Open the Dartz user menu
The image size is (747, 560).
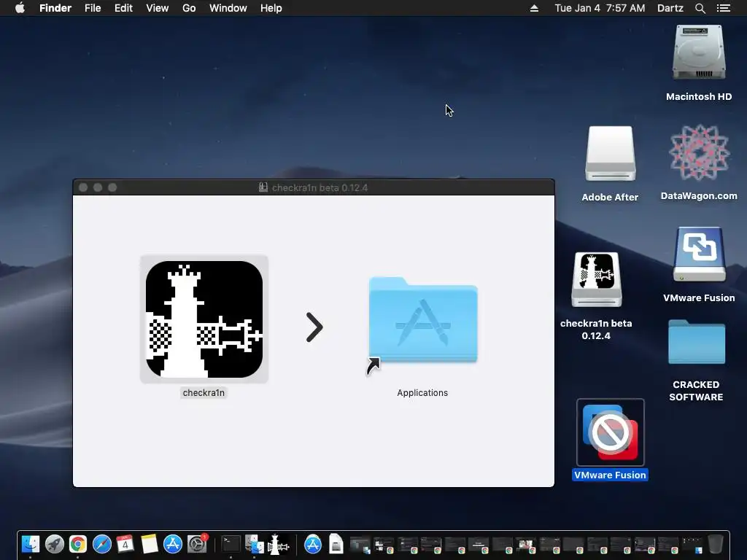[670, 8]
